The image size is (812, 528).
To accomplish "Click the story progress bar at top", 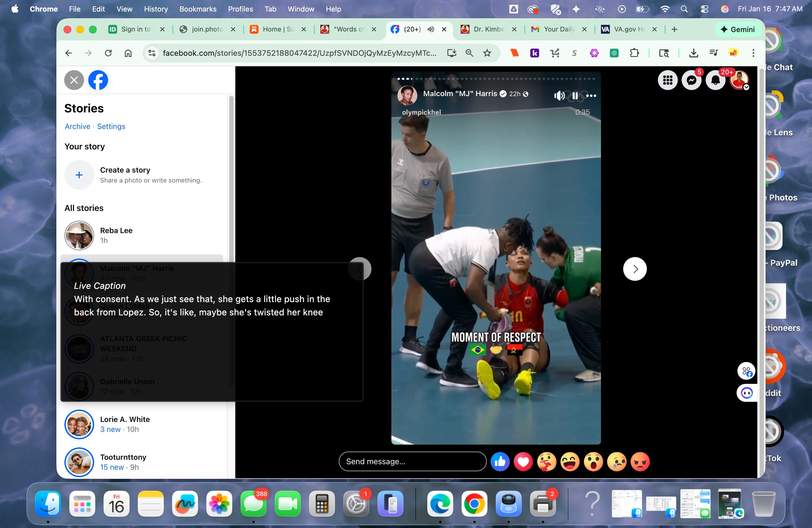I will pyautogui.click(x=496, y=79).
